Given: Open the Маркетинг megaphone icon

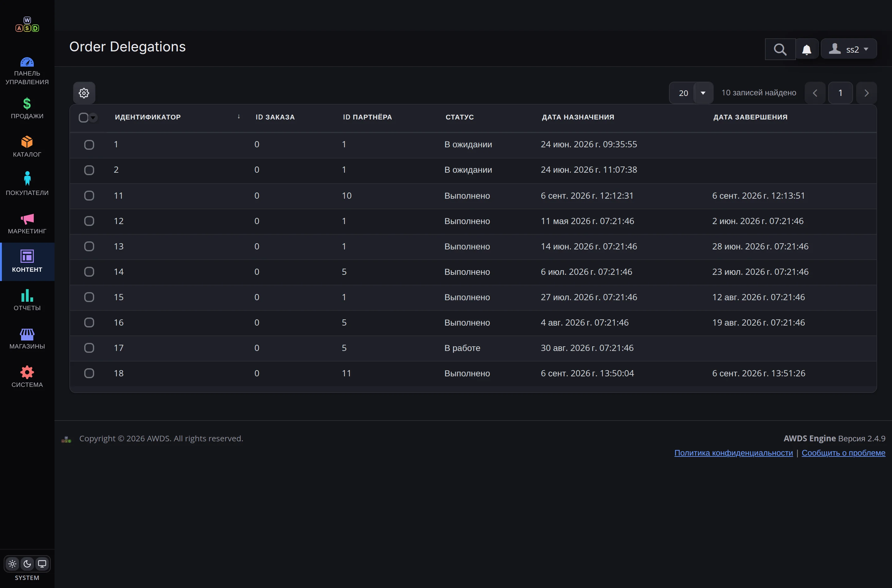Looking at the screenshot, I should pyautogui.click(x=27, y=218).
